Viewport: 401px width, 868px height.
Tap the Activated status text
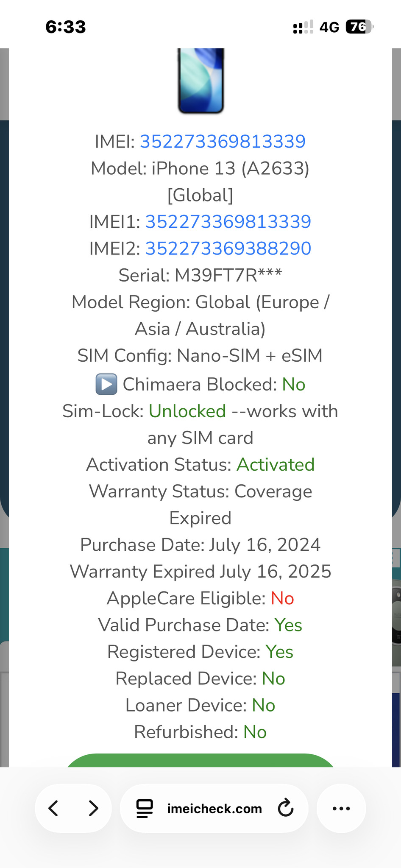click(x=276, y=465)
